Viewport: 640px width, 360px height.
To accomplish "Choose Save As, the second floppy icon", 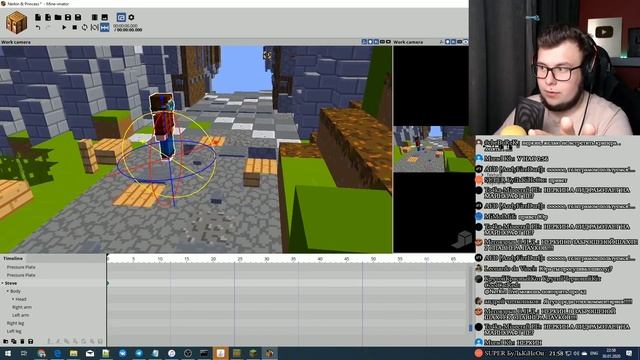I will coord(78,17).
